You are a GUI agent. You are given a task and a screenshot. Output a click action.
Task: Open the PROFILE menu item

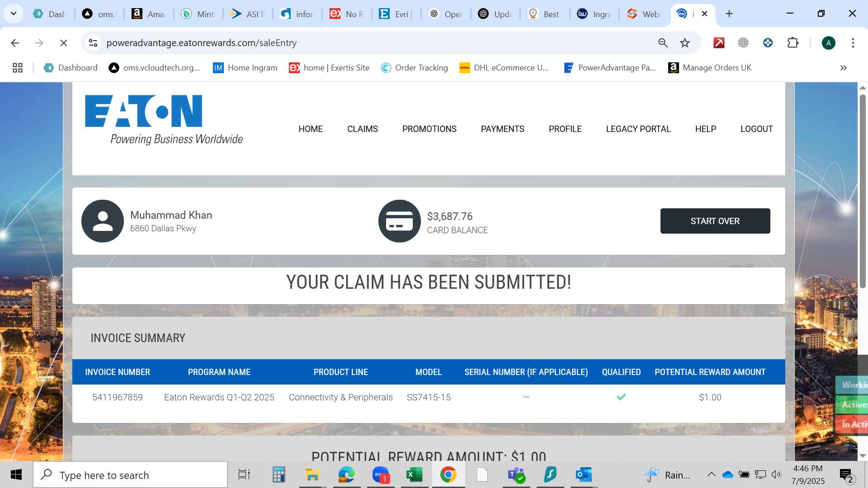(x=565, y=129)
